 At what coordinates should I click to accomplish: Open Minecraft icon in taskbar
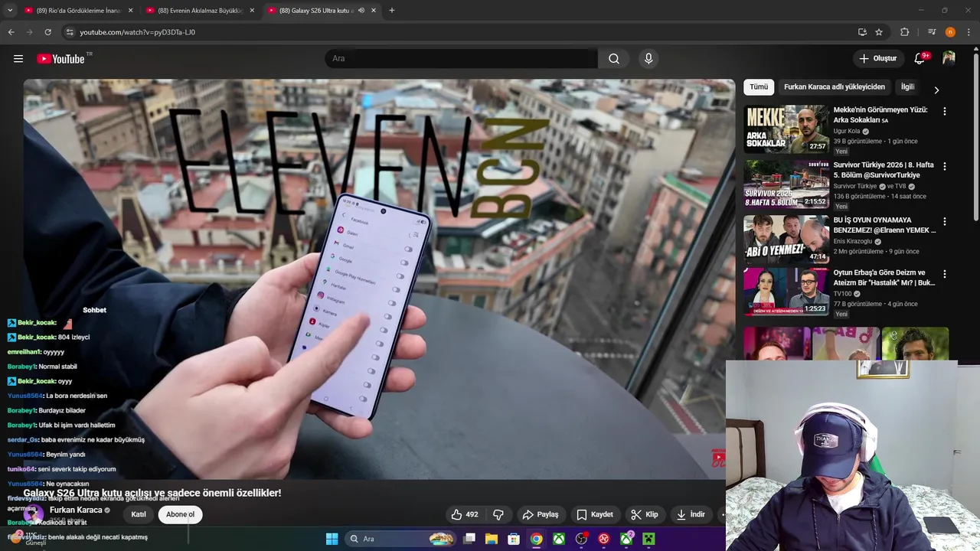click(648, 539)
